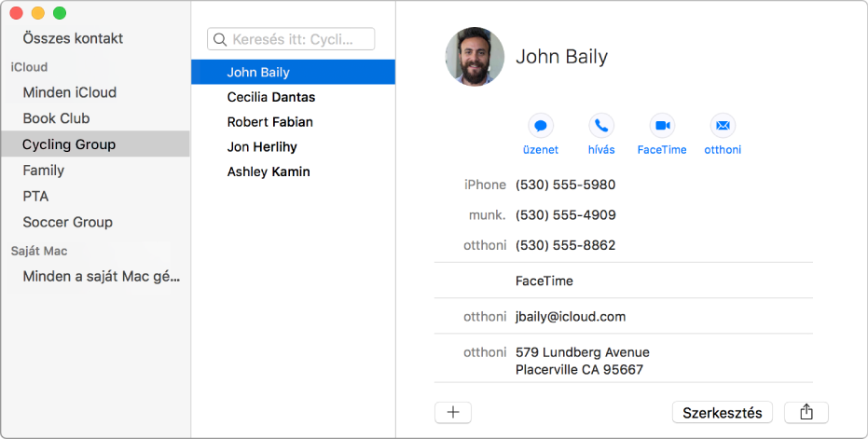Image resolution: width=868 pixels, height=439 pixels.
Task: Click work number (530) 555-4909
Action: (565, 214)
